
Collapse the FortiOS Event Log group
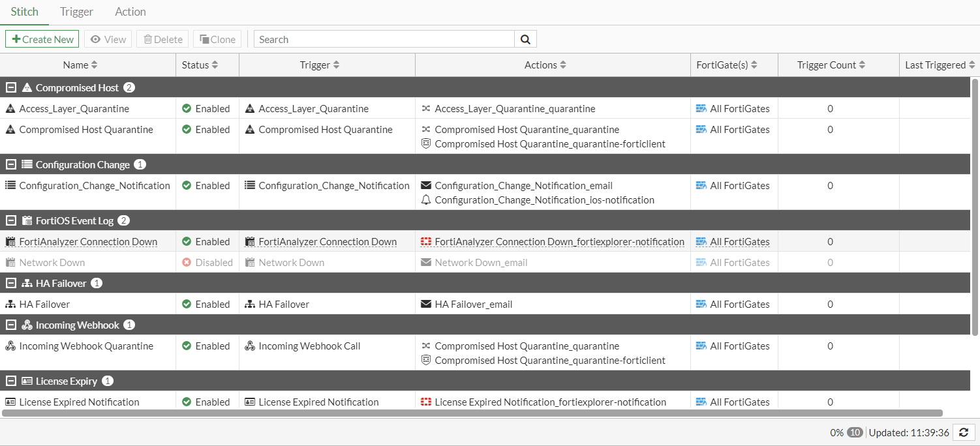pos(11,220)
